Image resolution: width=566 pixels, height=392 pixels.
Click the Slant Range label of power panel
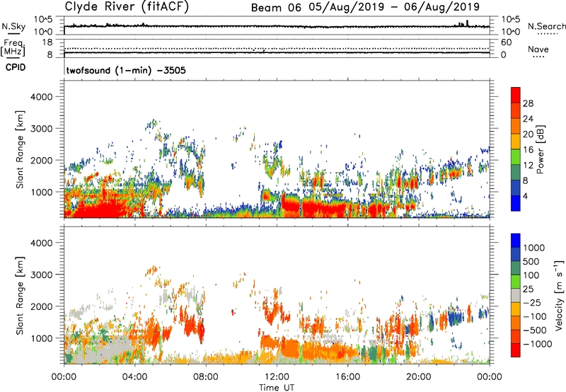20,149
